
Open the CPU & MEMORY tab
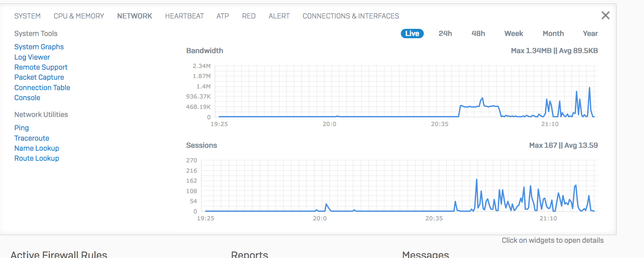click(79, 16)
